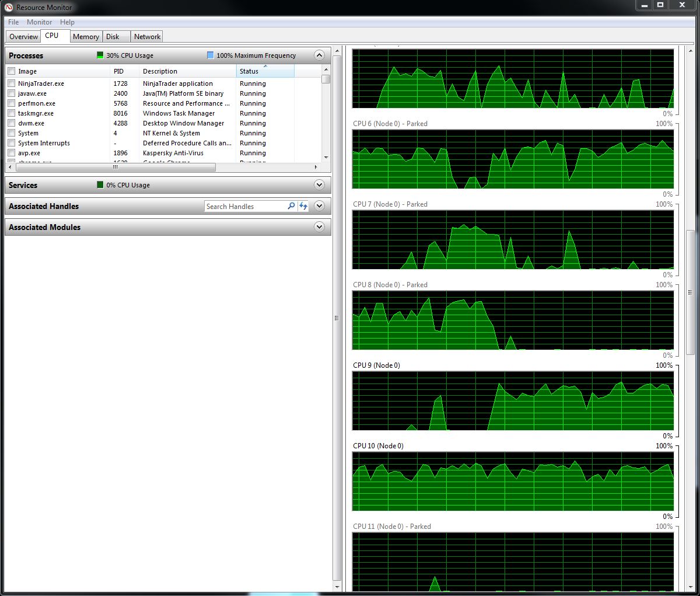
Task: Click the CPU 8 (Node 0) - Parked graph
Action: tap(513, 320)
